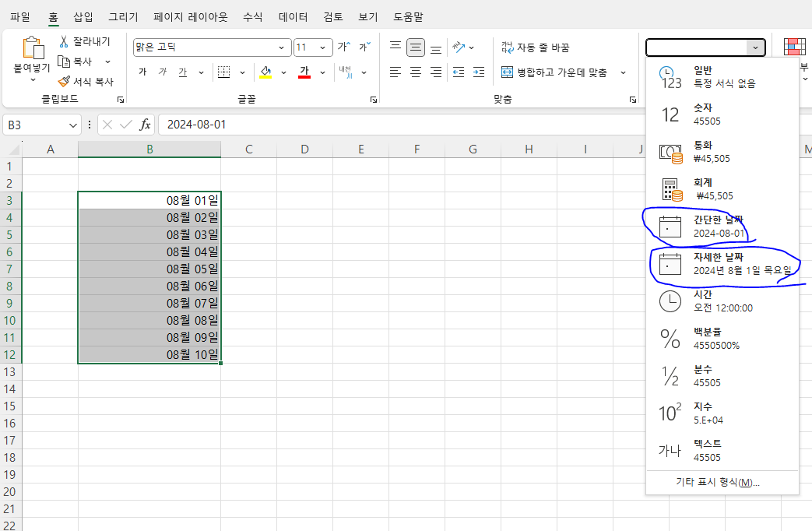
Task: Click the top align icon
Action: click(395, 47)
